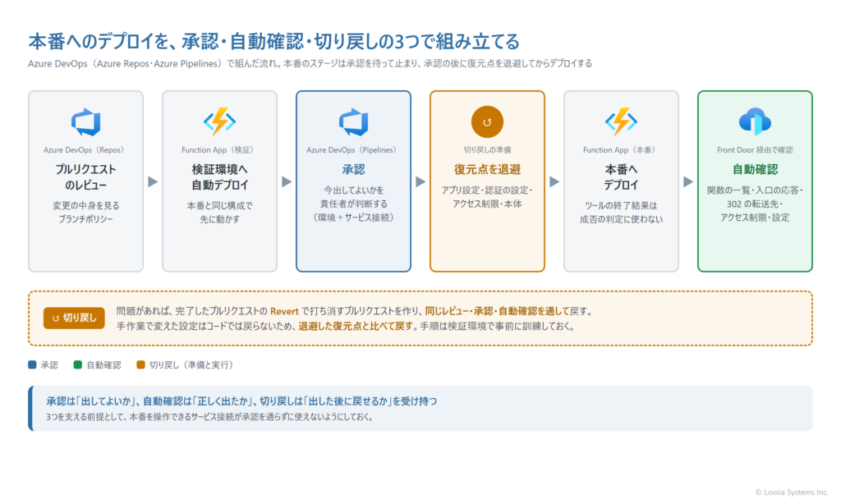841x504 pixels.
Task: Click the blue 承認 legend swatch
Action: pos(32,364)
